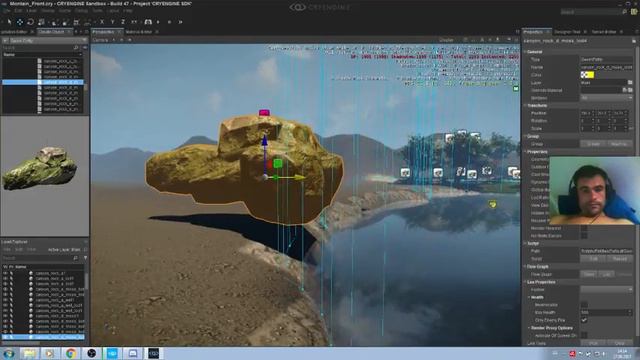Select the arrow selection tool in toolbar

tap(9, 22)
